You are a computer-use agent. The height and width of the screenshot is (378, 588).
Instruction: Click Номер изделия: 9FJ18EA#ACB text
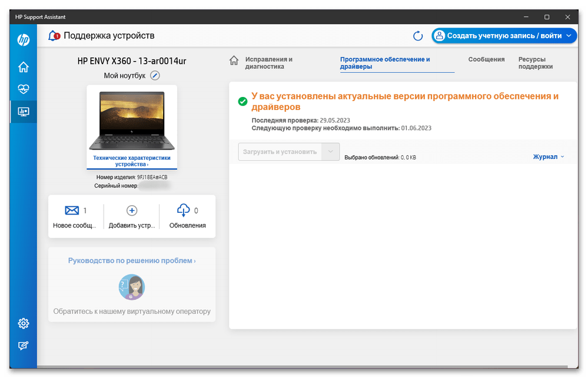click(132, 177)
